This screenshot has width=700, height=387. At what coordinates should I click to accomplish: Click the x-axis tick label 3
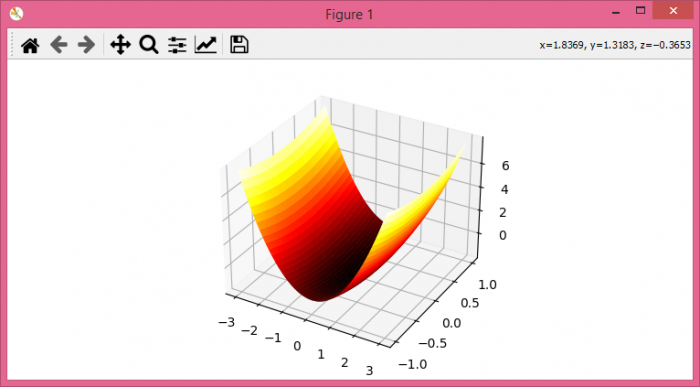pyautogui.click(x=369, y=371)
